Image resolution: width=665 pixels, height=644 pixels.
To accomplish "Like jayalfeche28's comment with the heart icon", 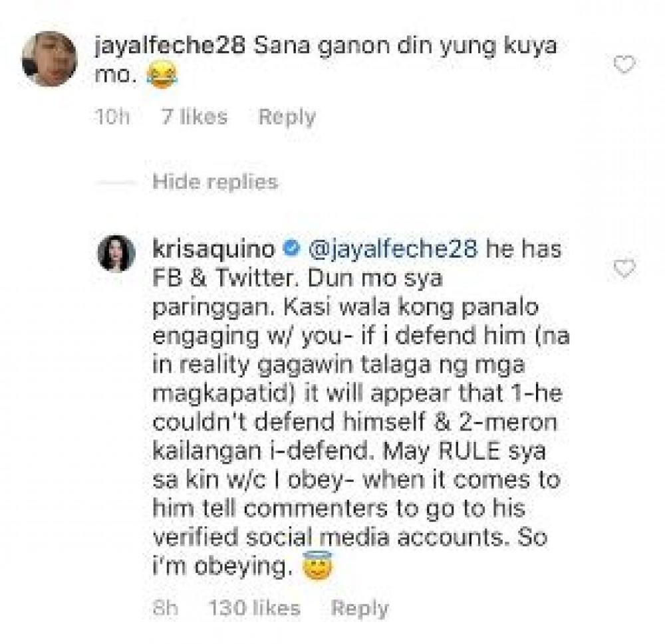I will 624,64.
